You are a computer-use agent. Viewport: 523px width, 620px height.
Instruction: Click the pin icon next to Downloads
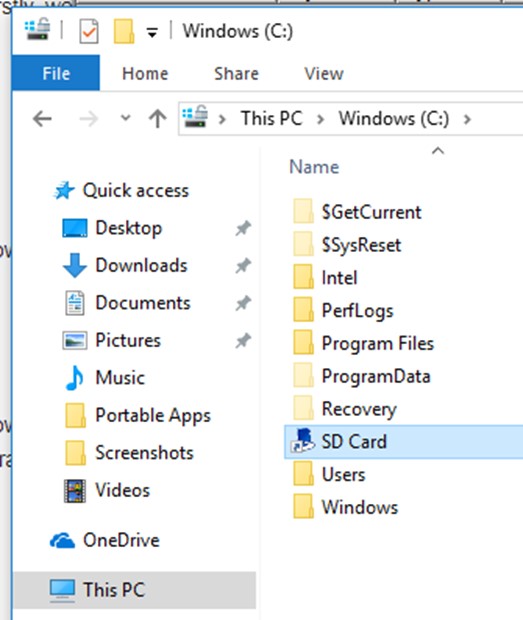[243, 265]
